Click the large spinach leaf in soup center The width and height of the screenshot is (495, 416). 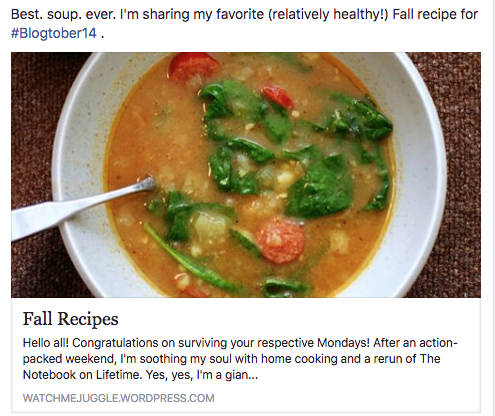coord(321,189)
